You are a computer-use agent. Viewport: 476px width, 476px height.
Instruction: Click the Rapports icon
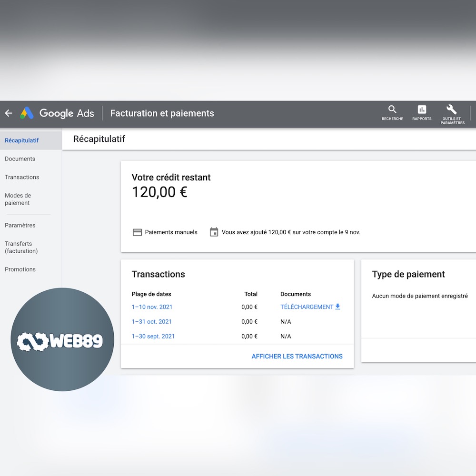pyautogui.click(x=421, y=109)
